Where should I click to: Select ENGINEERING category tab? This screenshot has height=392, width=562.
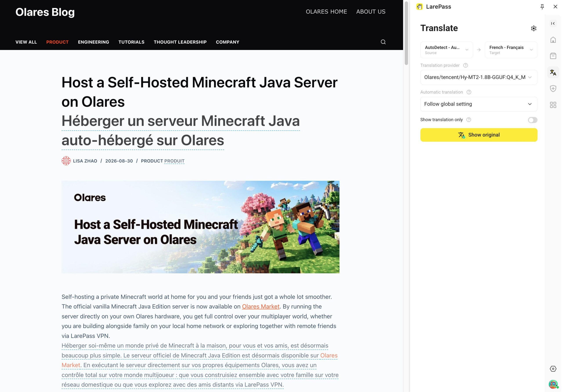[x=94, y=42]
